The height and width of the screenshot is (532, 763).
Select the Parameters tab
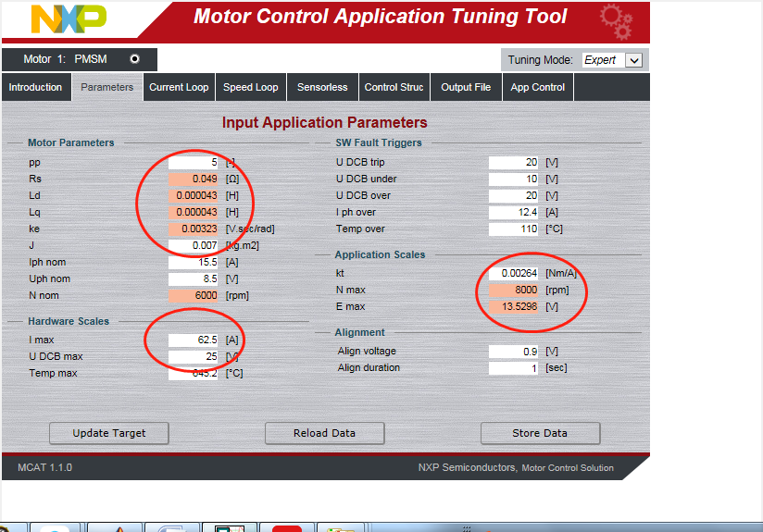[x=107, y=87]
